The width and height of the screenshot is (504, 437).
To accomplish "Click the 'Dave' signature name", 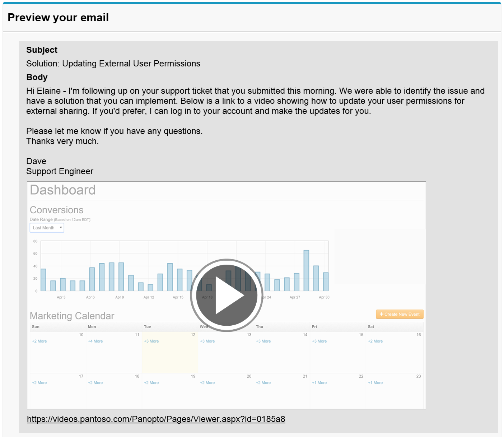I will pyautogui.click(x=36, y=161).
